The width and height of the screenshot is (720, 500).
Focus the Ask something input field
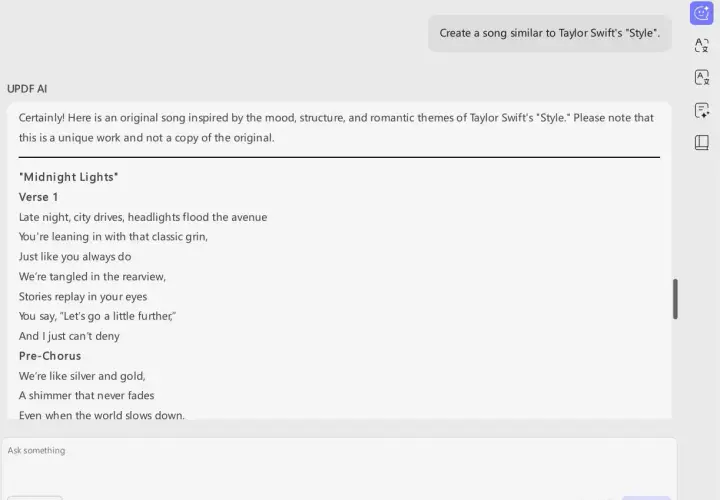[339, 464]
